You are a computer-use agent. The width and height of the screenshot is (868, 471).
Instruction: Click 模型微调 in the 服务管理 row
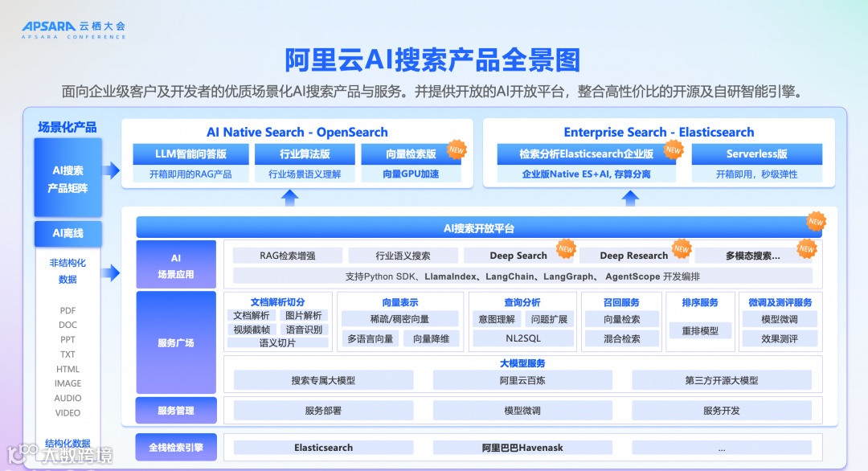522,411
